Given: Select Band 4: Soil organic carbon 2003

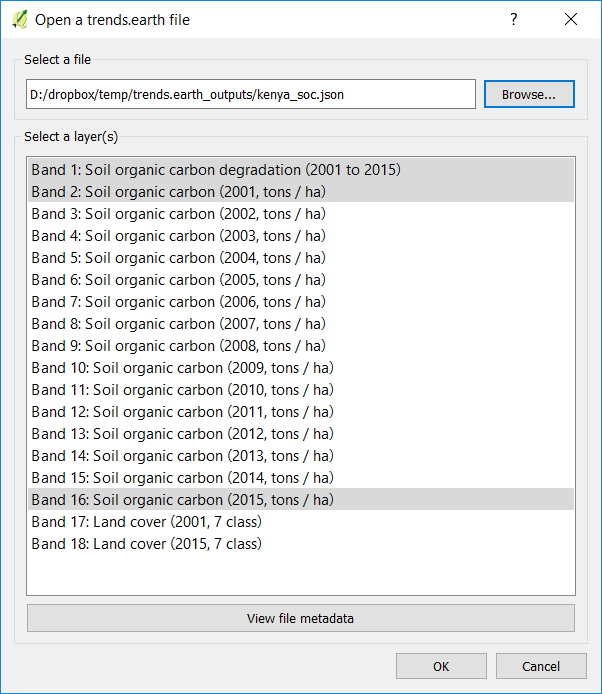Looking at the screenshot, I should [x=301, y=236].
